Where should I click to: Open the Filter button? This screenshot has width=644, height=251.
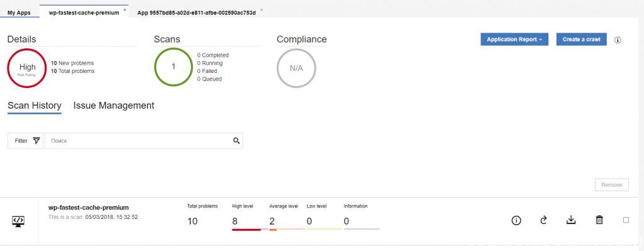click(25, 140)
